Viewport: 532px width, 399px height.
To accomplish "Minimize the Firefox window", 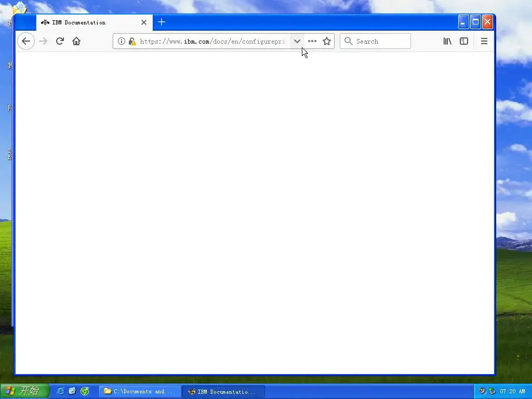I will point(463,22).
